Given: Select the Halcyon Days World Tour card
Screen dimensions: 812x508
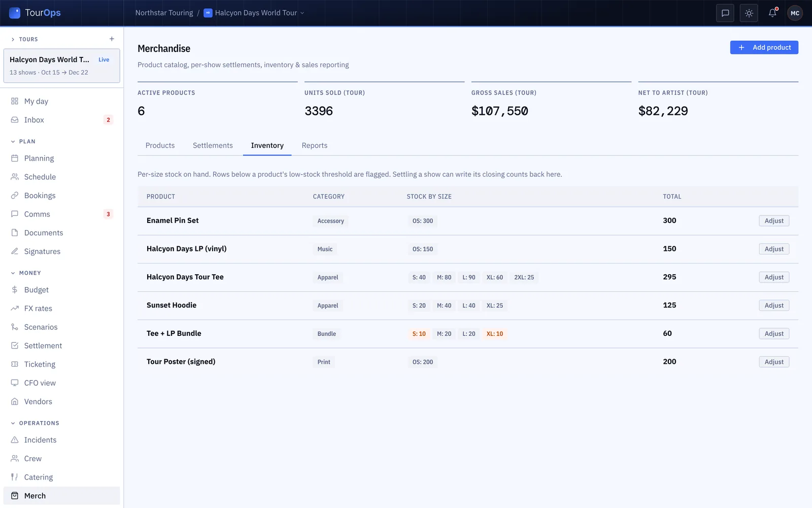Looking at the screenshot, I should pos(61,66).
